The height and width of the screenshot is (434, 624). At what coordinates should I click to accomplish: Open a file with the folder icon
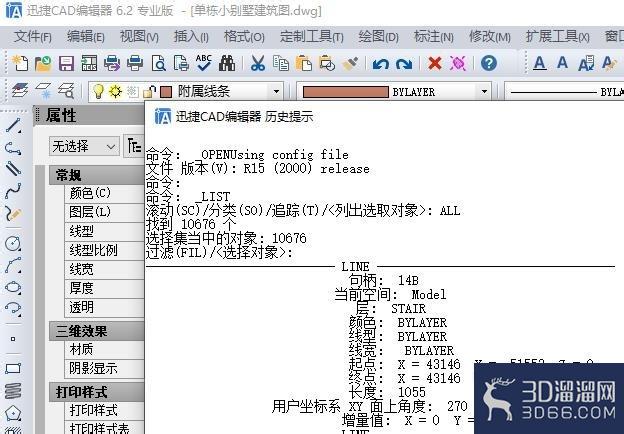pos(43,63)
